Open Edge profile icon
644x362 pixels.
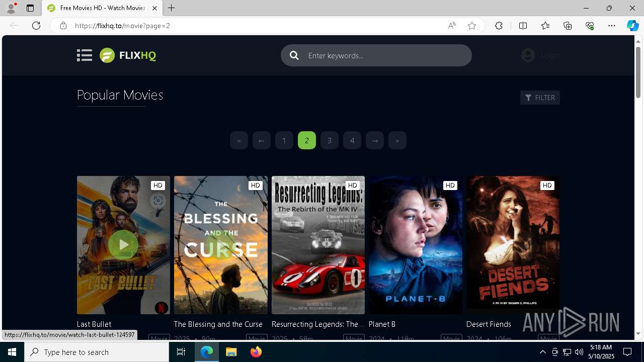[x=11, y=8]
